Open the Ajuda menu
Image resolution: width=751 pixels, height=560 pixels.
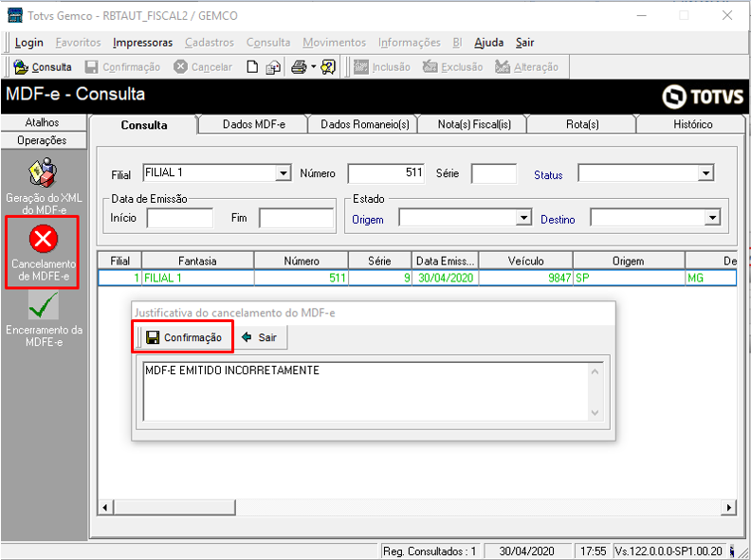coord(489,43)
